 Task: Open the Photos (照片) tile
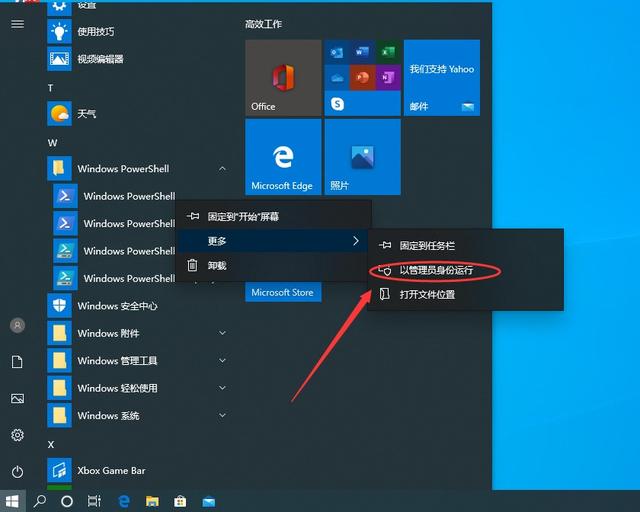(362, 156)
